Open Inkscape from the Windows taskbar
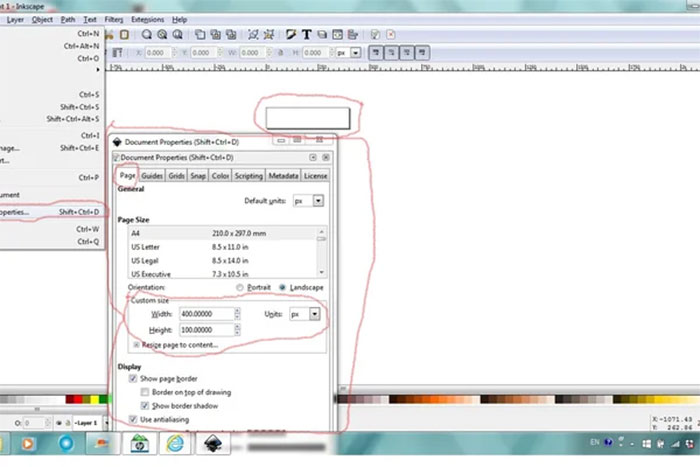Image resolution: width=700 pixels, height=467 pixels. click(x=214, y=443)
